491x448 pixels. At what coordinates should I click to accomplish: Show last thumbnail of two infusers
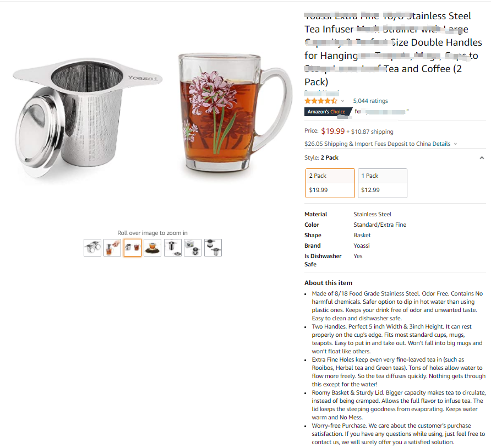(x=213, y=248)
